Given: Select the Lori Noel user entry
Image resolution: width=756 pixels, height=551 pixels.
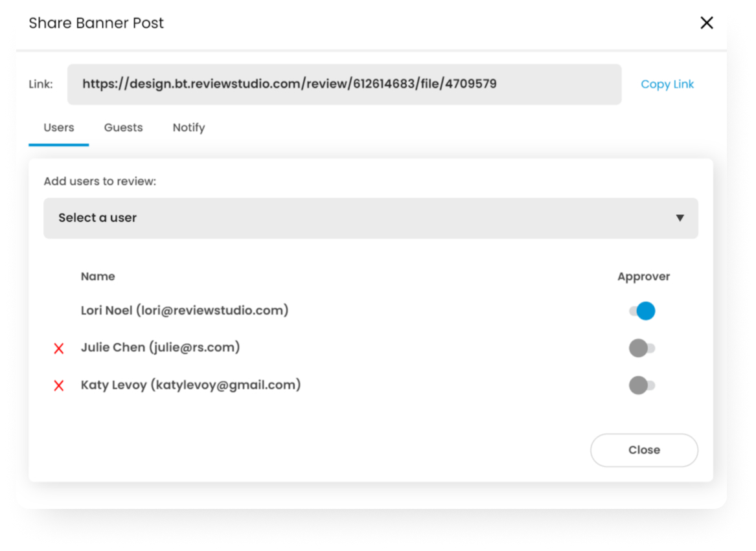Looking at the screenshot, I should pos(185,311).
